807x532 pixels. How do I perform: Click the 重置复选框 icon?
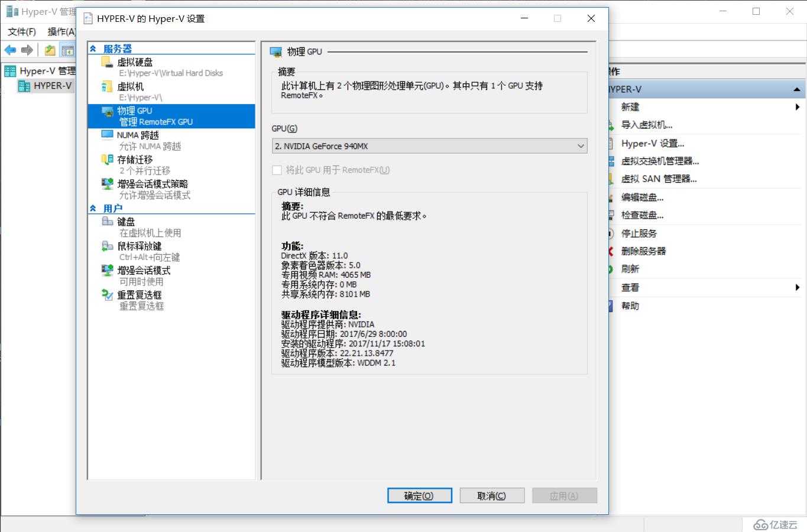coord(107,294)
